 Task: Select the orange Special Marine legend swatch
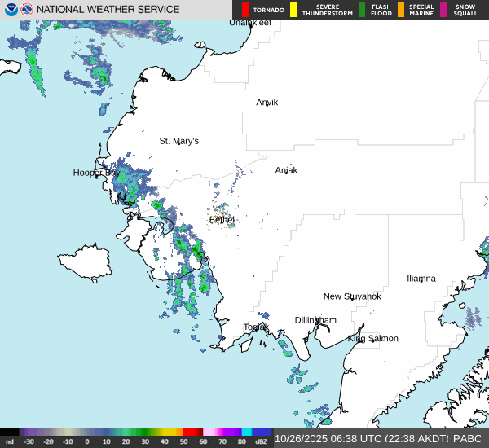(401, 10)
